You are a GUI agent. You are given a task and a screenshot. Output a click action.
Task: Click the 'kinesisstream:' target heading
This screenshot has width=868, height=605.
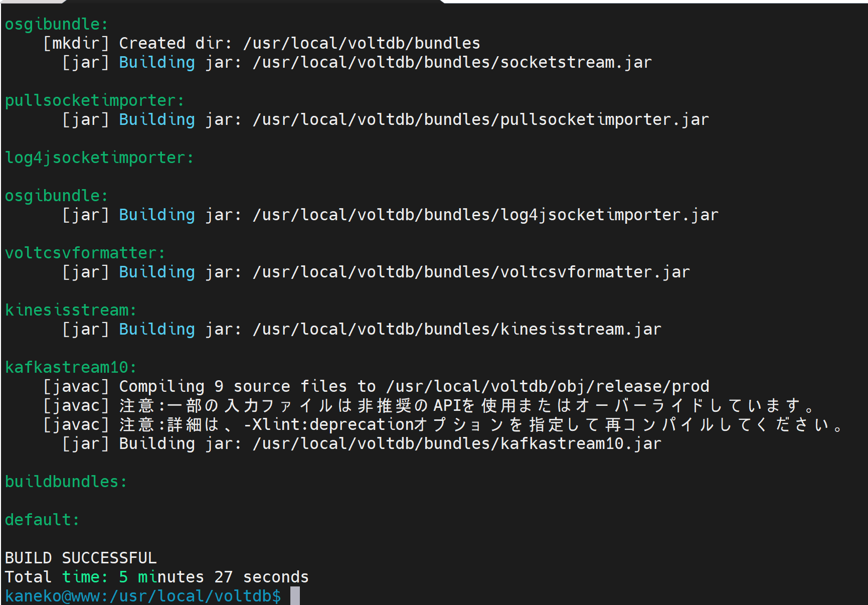[71, 310]
